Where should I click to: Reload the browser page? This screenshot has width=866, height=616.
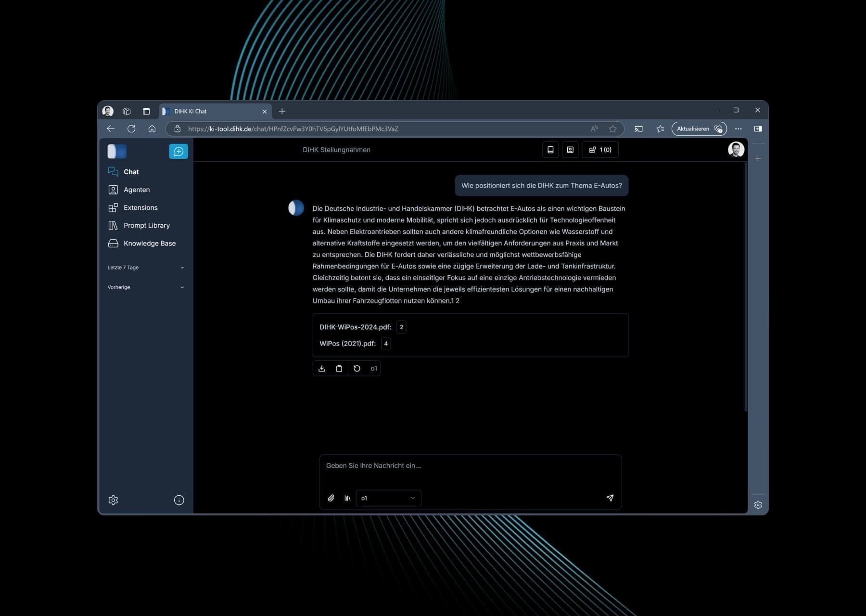(131, 128)
